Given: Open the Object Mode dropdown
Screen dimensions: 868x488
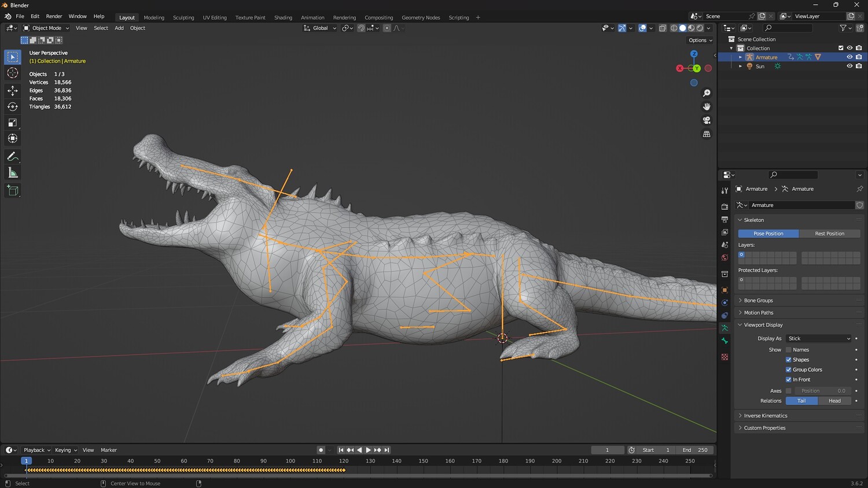Looking at the screenshot, I should (x=46, y=28).
